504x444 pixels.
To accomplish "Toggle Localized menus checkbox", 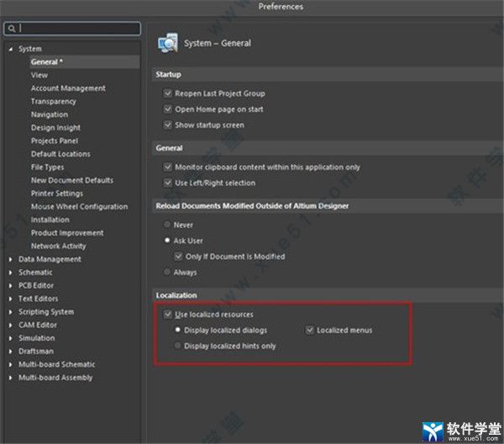I will click(309, 330).
